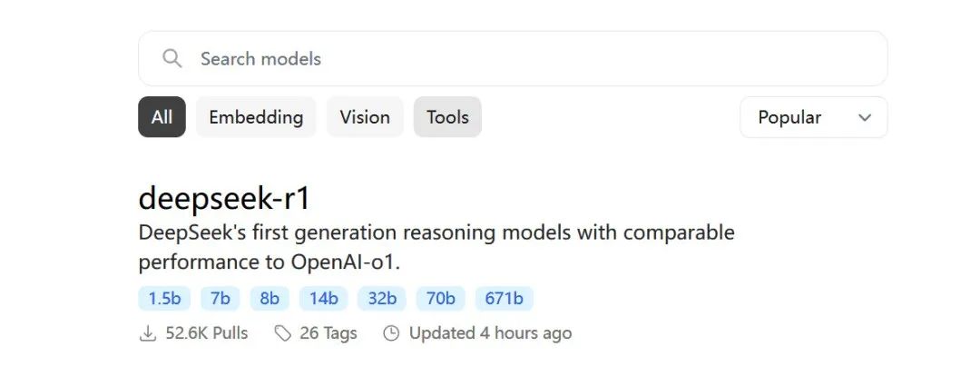Click the download pulls icon
The height and width of the screenshot is (366, 980).
[148, 333]
